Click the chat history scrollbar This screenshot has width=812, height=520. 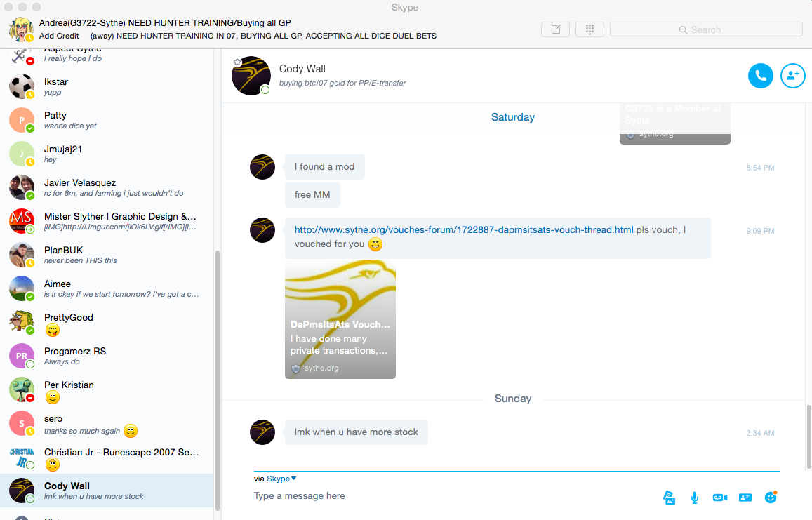809,436
